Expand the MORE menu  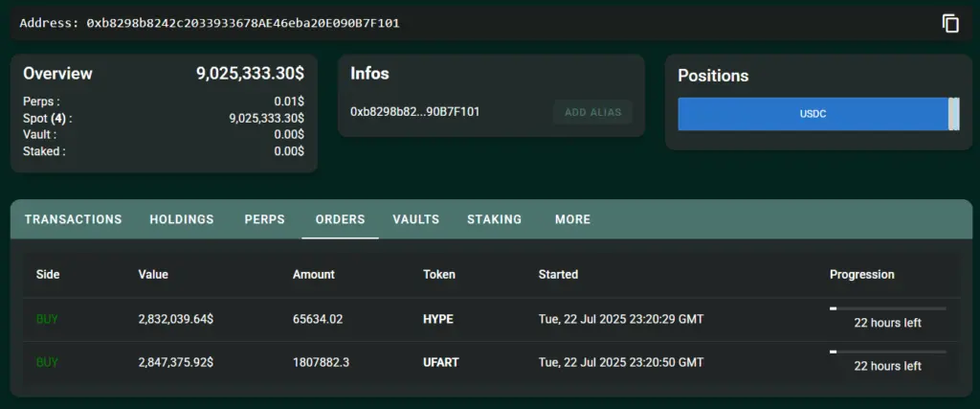point(572,219)
